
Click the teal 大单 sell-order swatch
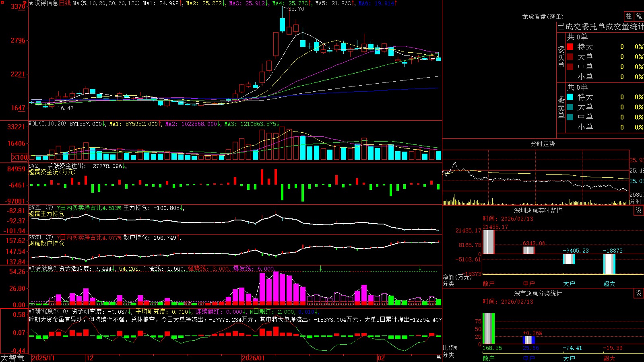coord(570,107)
